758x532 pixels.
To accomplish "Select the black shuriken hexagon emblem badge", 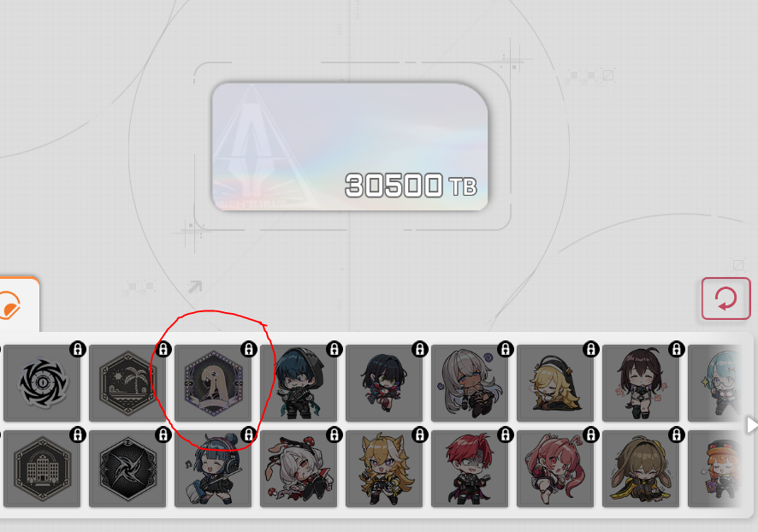I will click(127, 468).
